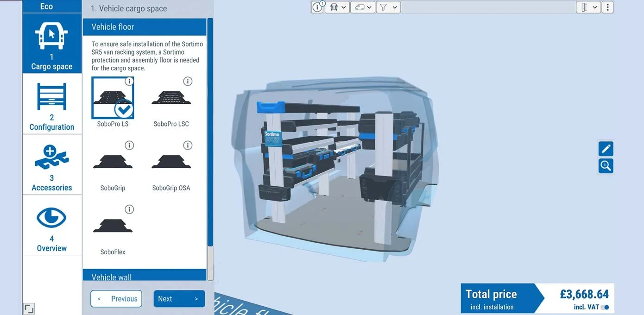
Task: Click the £3,668.64 price value
Action: coord(584,294)
